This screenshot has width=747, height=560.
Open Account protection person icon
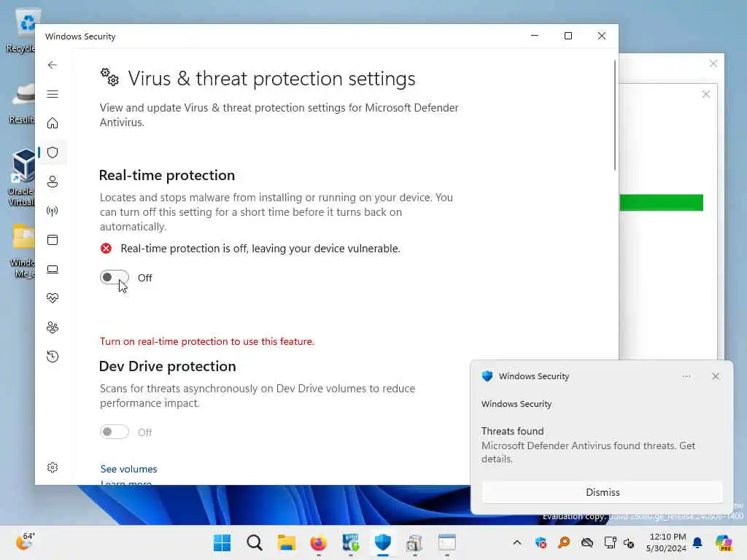coord(53,182)
